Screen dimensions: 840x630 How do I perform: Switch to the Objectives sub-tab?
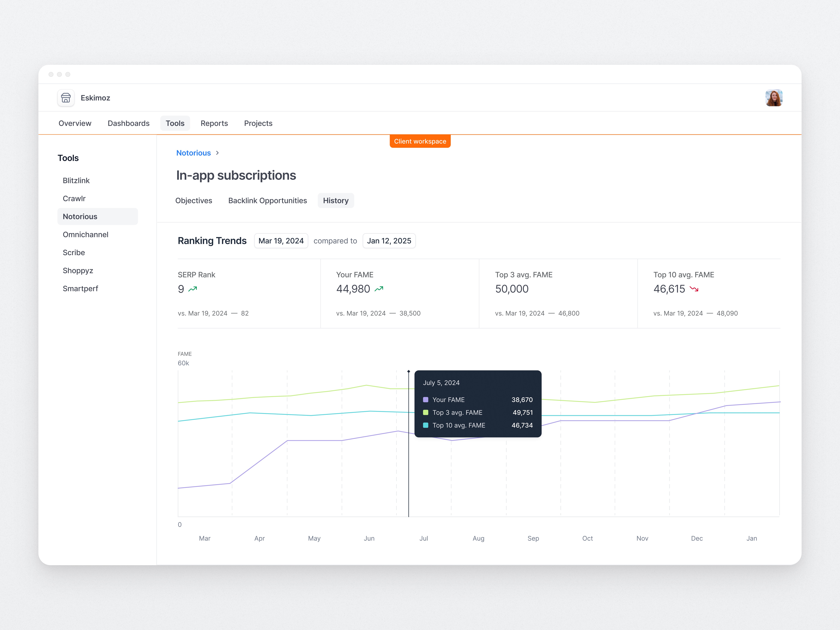coord(194,201)
